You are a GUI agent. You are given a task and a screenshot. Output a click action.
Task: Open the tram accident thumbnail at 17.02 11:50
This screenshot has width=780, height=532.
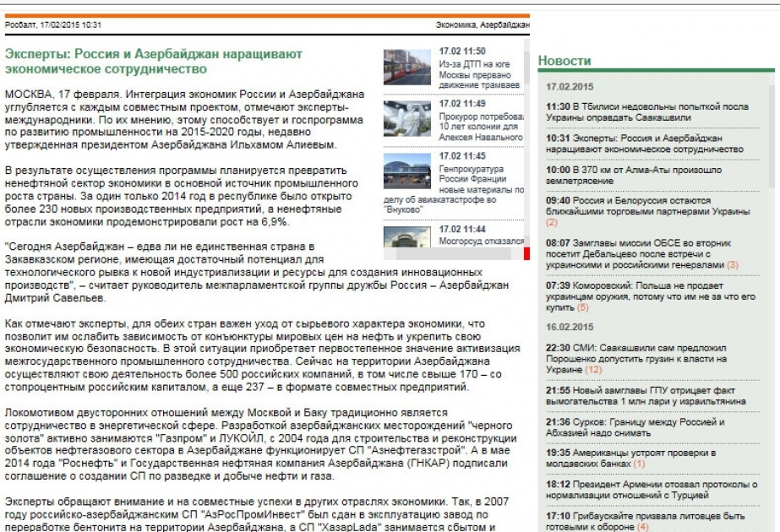tap(407, 67)
